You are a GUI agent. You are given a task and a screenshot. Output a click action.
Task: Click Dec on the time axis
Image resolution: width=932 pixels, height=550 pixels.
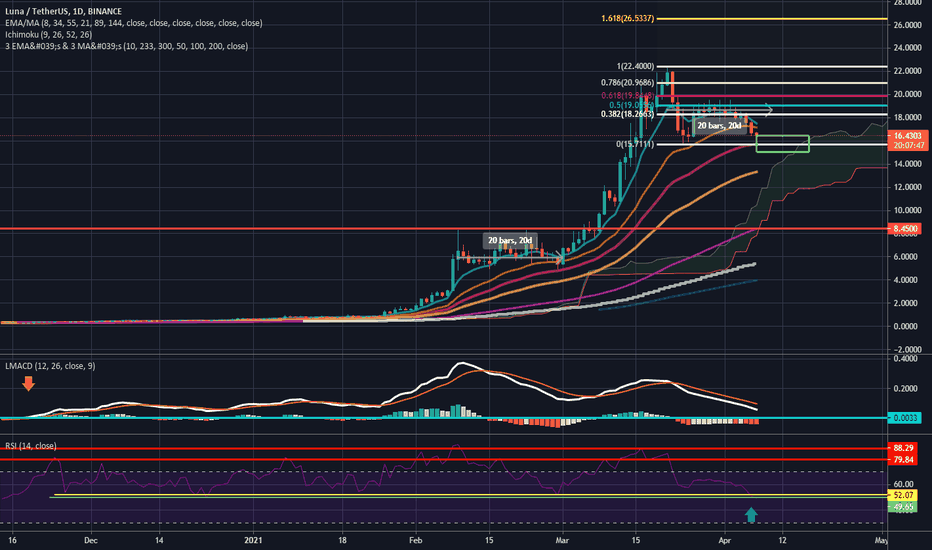pyautogui.click(x=90, y=540)
